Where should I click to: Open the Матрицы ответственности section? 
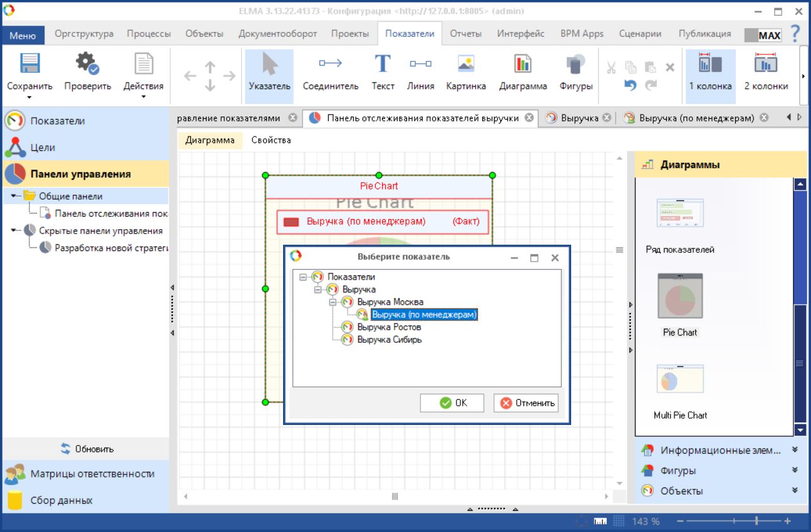pyautogui.click(x=86, y=474)
